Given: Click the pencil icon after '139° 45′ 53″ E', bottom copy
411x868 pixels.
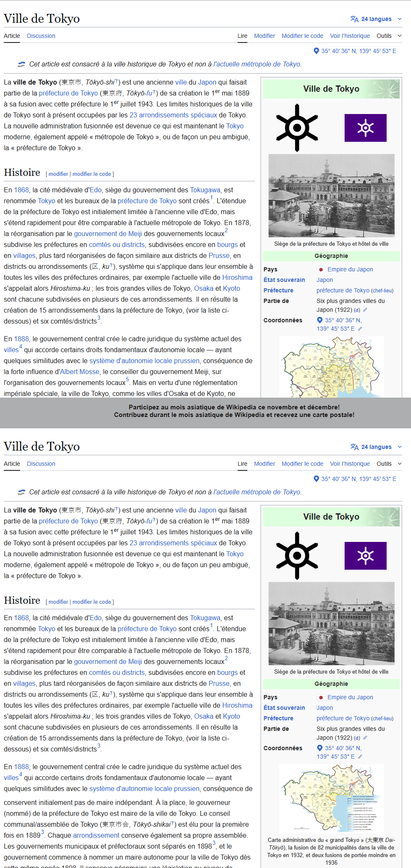Looking at the screenshot, I should [360, 757].
